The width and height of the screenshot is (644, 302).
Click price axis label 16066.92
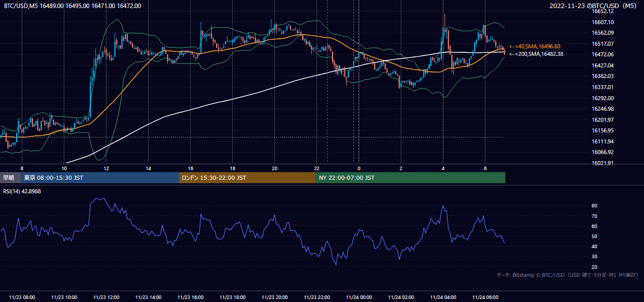coord(602,152)
